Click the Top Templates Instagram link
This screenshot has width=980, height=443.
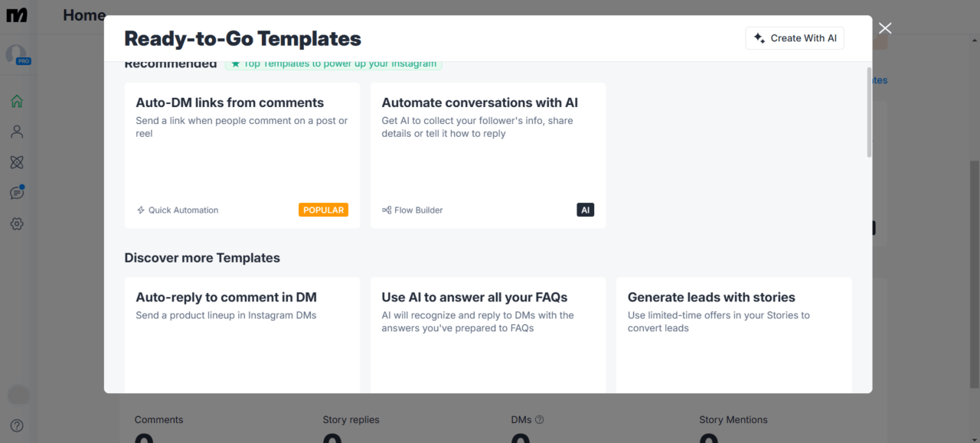click(x=335, y=64)
